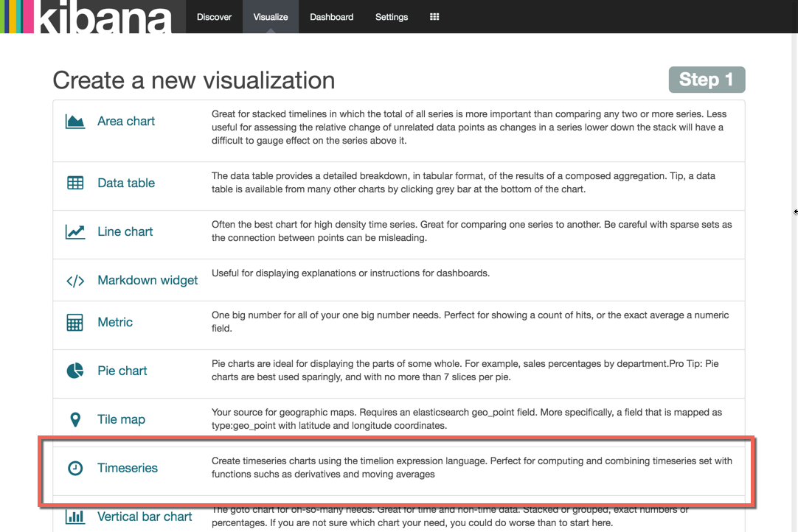Click the Area chart icon
The image size is (798, 532).
point(75,122)
